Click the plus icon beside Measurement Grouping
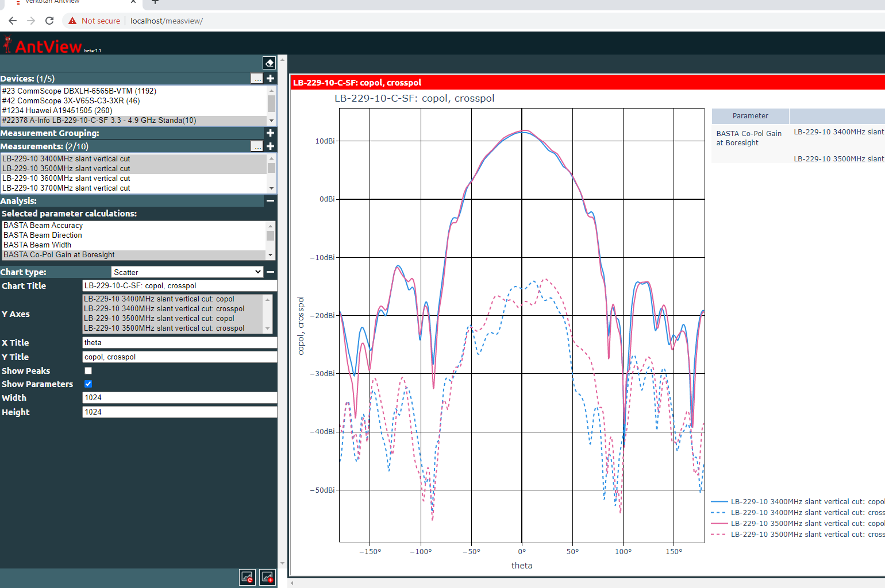Screen dimensions: 885x588 coord(270,133)
